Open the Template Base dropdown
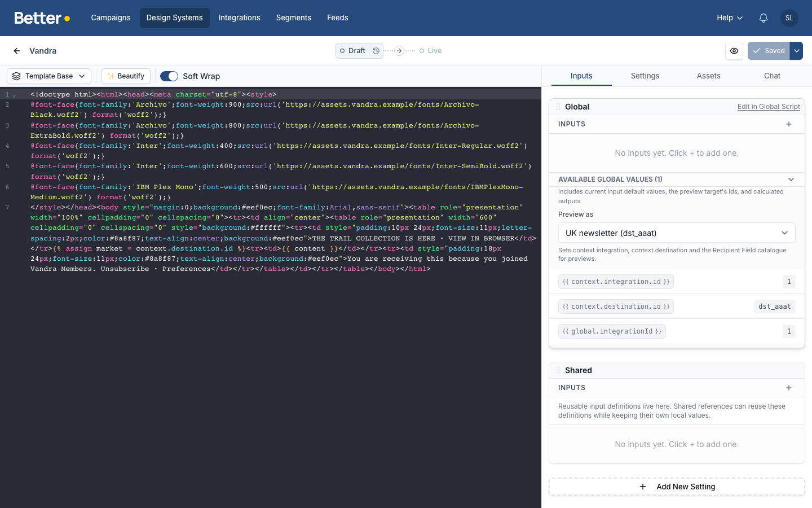The width and height of the screenshot is (812, 508). click(49, 76)
